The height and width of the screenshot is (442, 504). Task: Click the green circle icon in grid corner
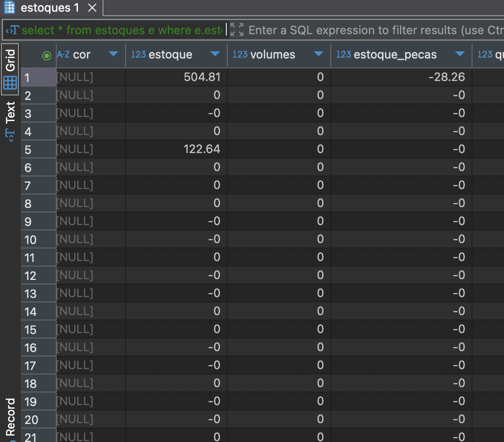click(x=46, y=55)
